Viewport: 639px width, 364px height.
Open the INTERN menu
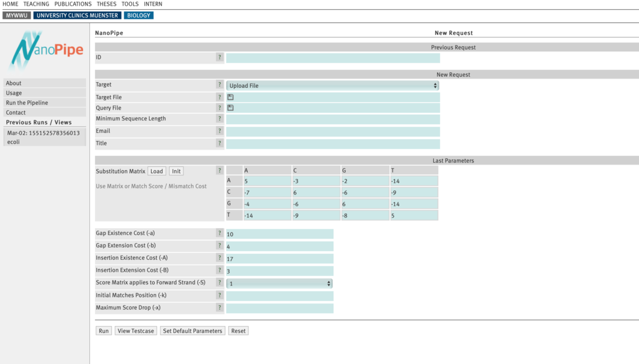click(x=153, y=4)
